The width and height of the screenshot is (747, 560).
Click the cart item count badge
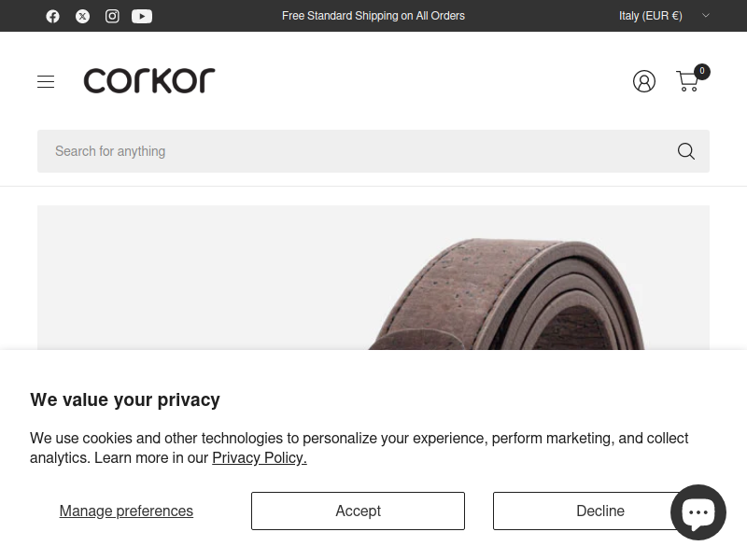(x=702, y=72)
